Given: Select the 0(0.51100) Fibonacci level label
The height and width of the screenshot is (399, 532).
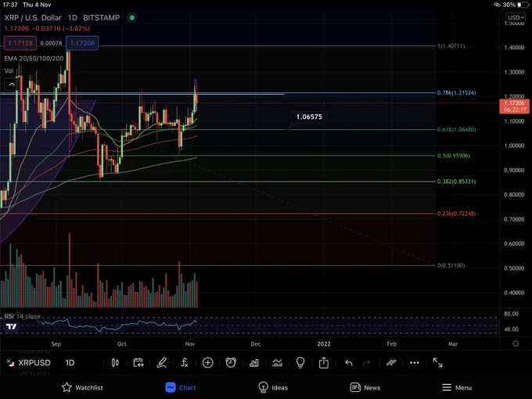Looking at the screenshot, I should tap(451, 265).
